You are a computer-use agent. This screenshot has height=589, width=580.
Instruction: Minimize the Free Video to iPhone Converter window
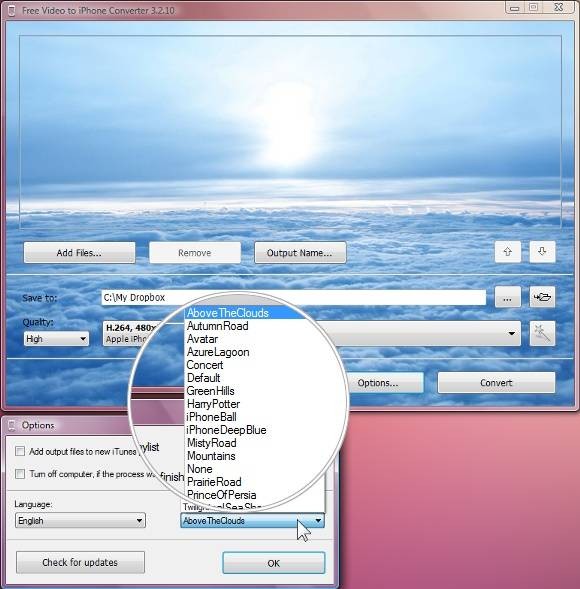(x=515, y=8)
